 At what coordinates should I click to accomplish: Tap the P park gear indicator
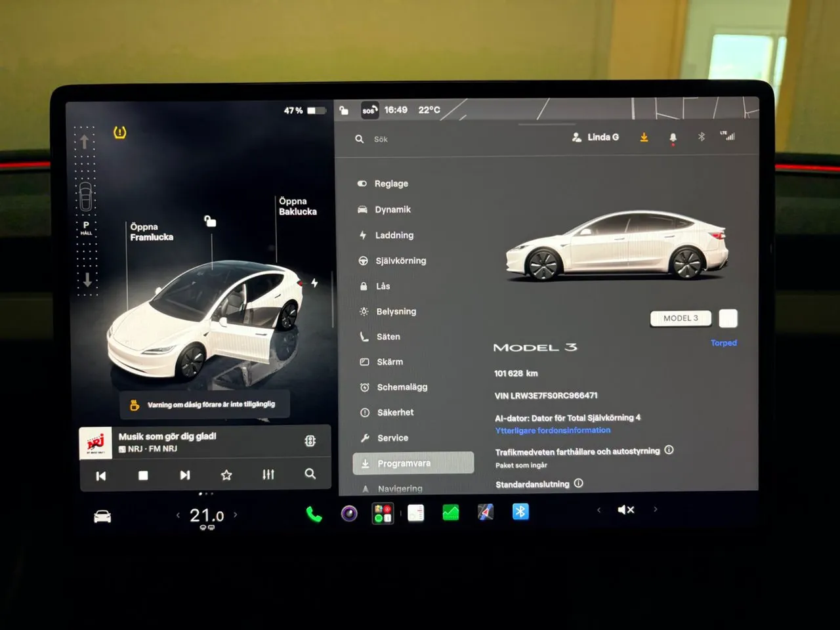point(86,228)
